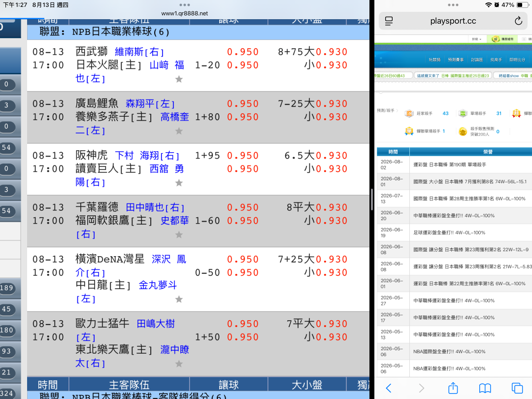
Task: Tap the alarm clock status icon
Action: [497, 5]
